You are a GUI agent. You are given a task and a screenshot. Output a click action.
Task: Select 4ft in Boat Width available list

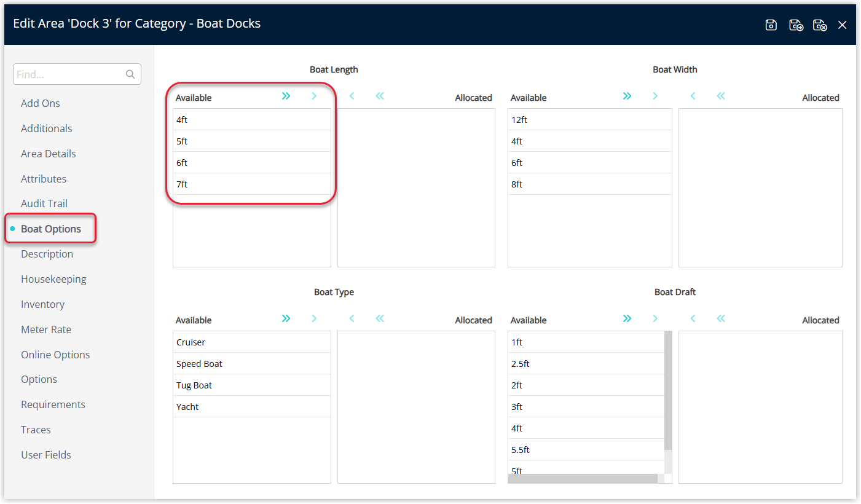[x=590, y=141]
